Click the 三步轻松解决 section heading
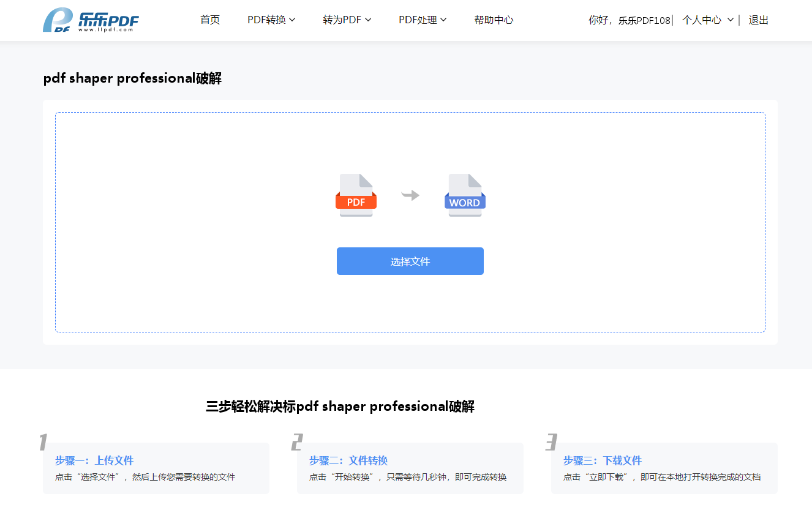The width and height of the screenshot is (812, 510). [340, 407]
